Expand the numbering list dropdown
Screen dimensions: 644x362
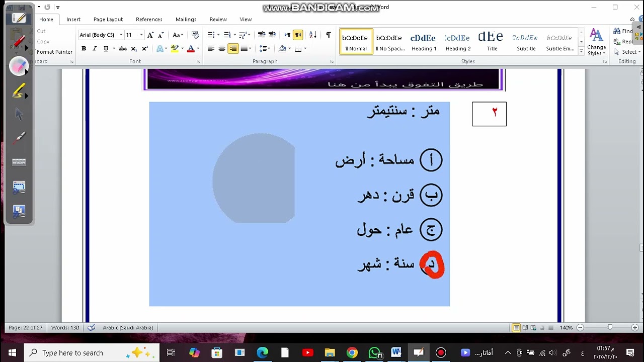point(234,35)
